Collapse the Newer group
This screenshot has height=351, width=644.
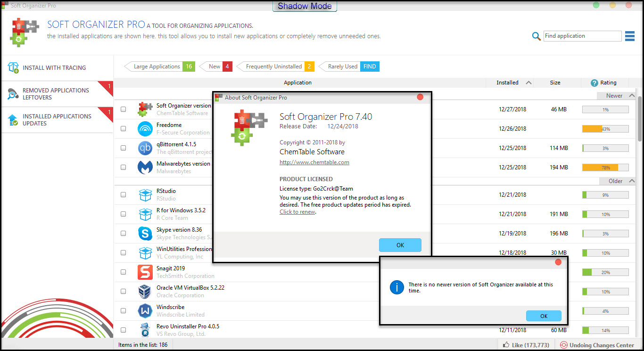point(632,95)
